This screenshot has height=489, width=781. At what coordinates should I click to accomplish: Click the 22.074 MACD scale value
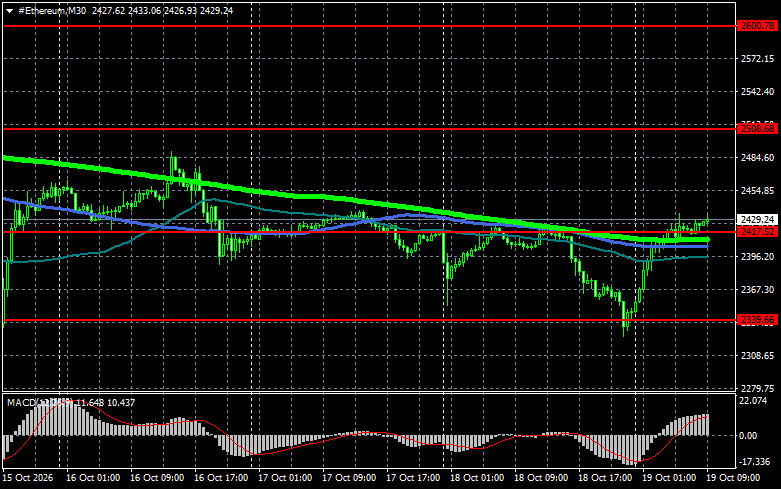[x=754, y=401]
